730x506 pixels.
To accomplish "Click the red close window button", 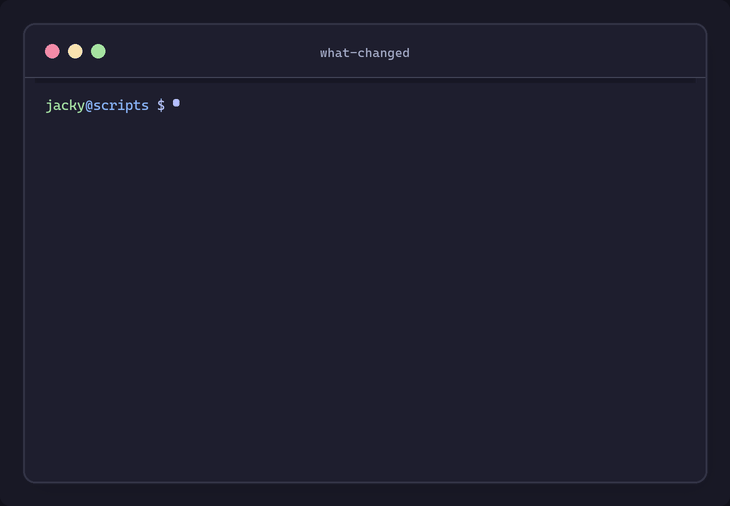I will click(x=52, y=51).
